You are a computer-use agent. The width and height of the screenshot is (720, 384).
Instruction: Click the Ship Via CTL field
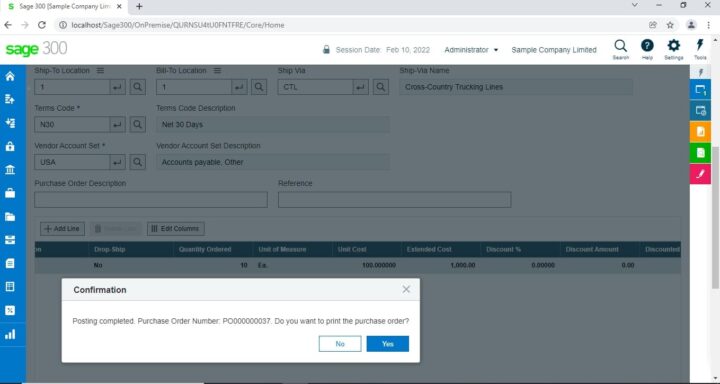(x=315, y=87)
